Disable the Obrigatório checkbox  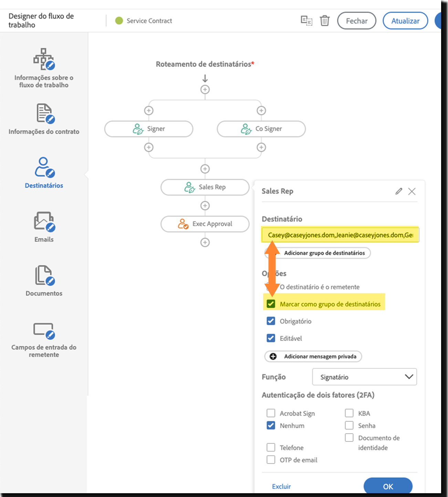(271, 321)
